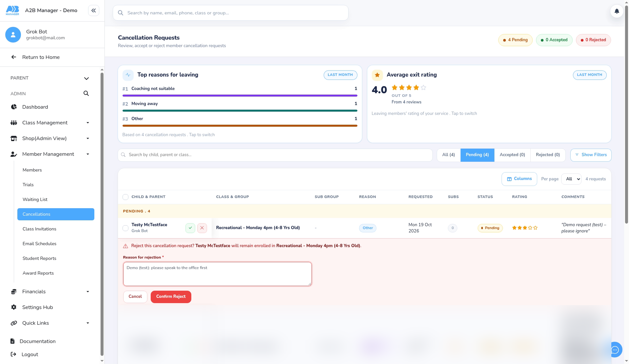Viewport: 629px width, 364px height.
Task: Click the Dashboard pie chart icon
Action: (14, 107)
